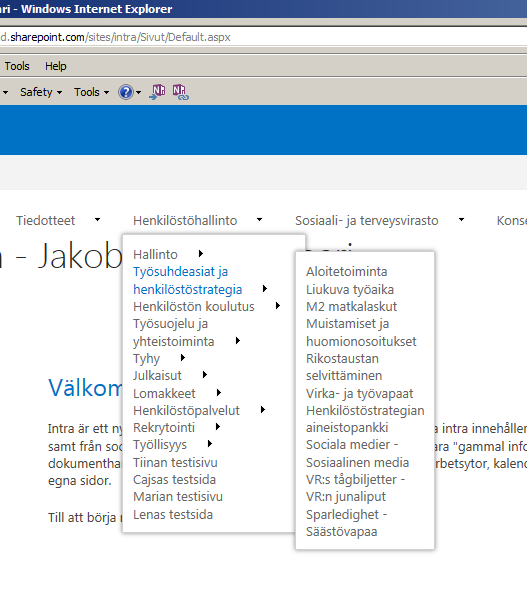Open the Help button dropdown arrow
Screen dimensions: 527x592
click(x=139, y=92)
